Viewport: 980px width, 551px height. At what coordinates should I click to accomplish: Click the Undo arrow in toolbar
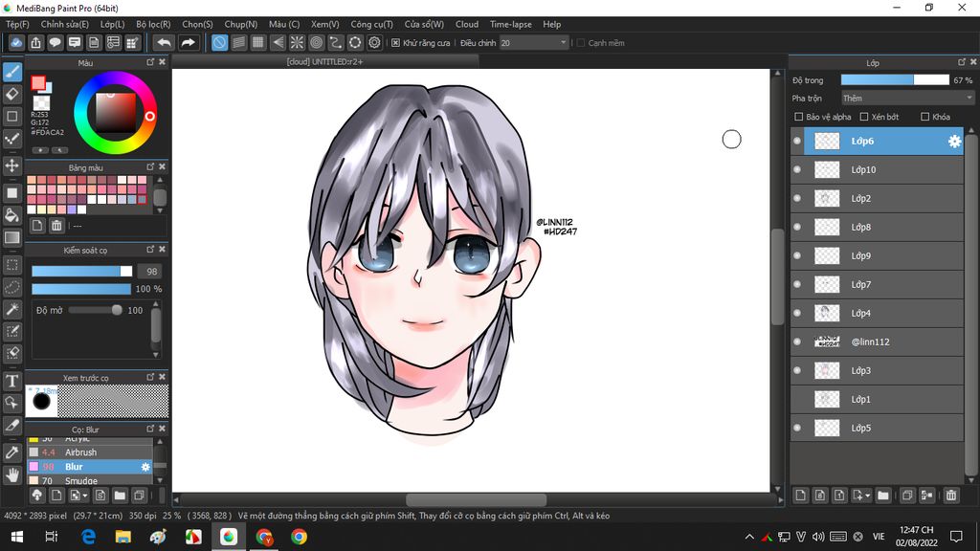coord(164,42)
